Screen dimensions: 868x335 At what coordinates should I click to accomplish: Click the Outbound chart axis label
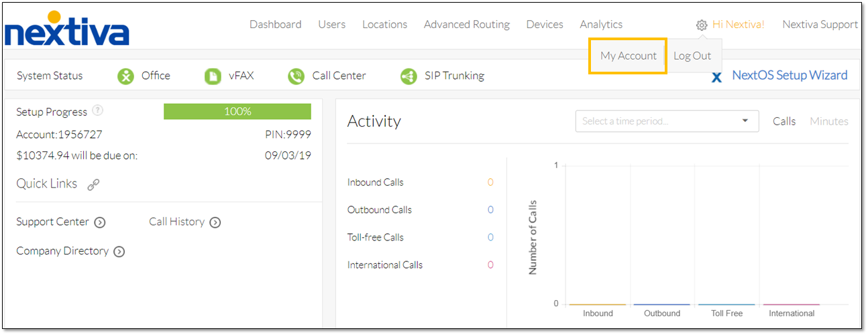point(662,314)
